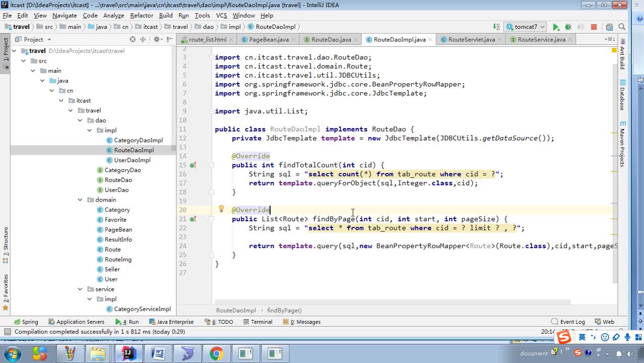Open Google Chrome from the taskbar
644x363 pixels.
click(x=216, y=353)
